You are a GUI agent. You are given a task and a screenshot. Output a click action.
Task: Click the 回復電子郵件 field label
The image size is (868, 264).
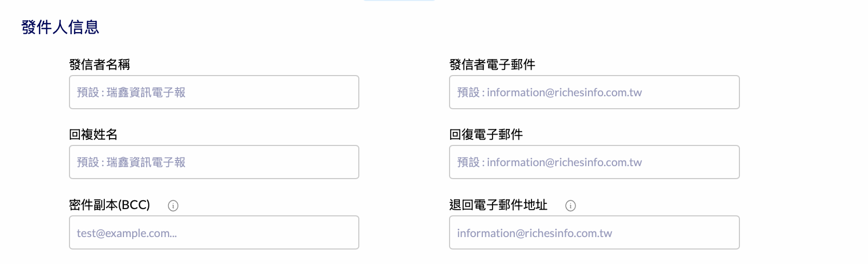point(486,135)
